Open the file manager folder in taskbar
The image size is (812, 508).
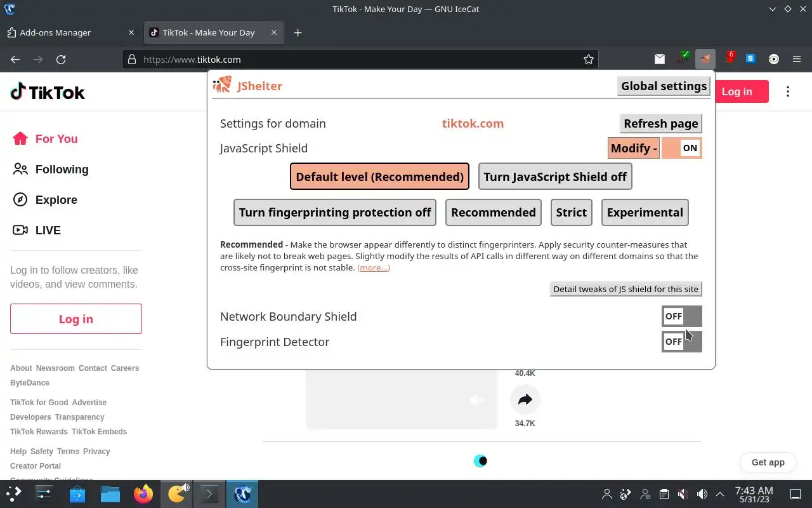[110, 493]
